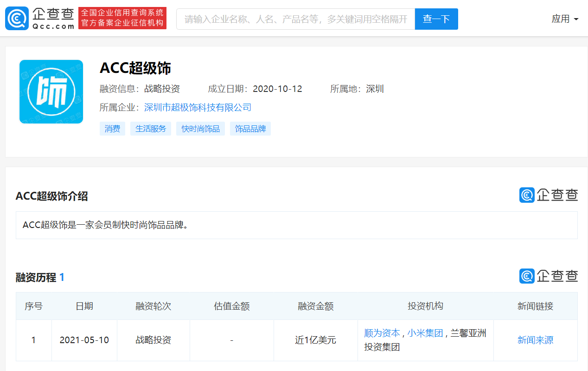Click the Qcc.com logo in the header
This screenshot has height=371, width=588.
coord(39,19)
